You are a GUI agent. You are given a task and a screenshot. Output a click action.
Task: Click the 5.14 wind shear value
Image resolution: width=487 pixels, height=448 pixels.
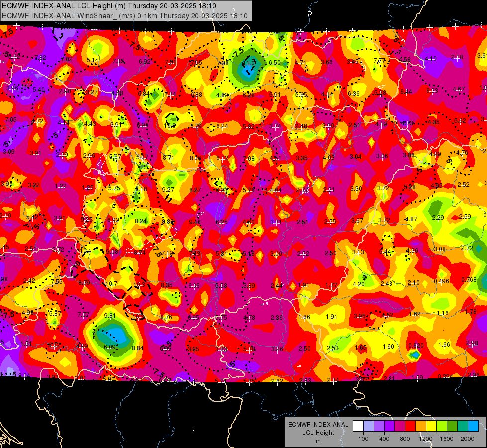pyautogui.click(x=92, y=60)
